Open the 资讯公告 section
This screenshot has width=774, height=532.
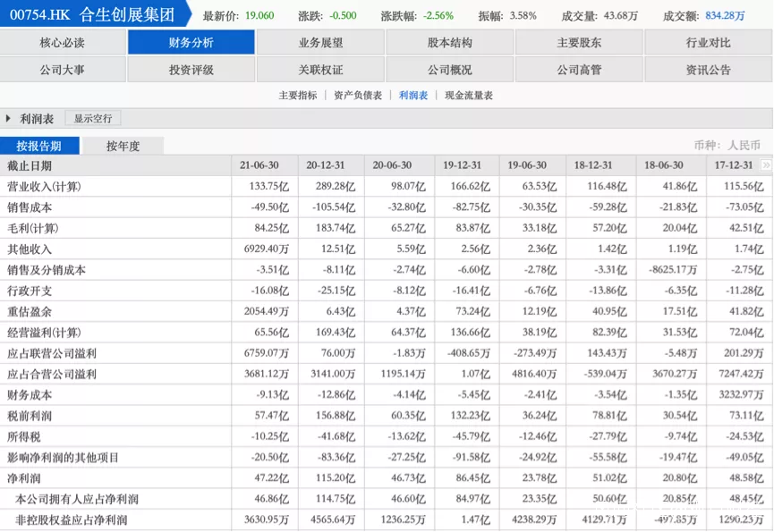coord(708,70)
